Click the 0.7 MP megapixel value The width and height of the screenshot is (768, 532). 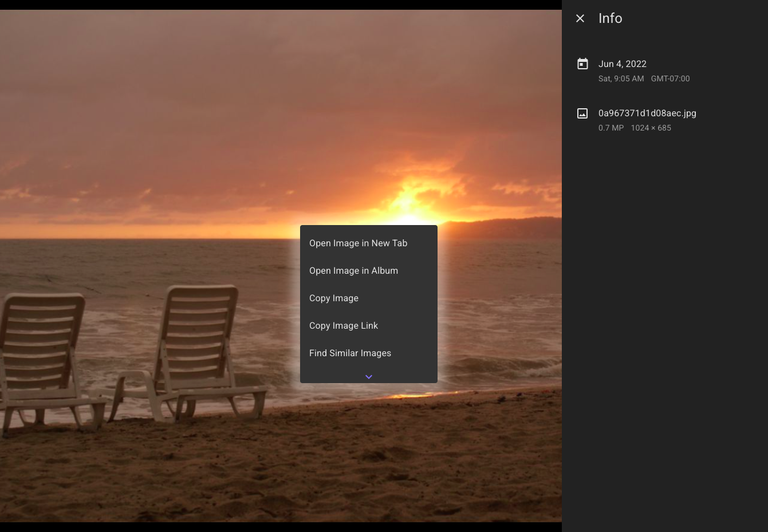(611, 128)
